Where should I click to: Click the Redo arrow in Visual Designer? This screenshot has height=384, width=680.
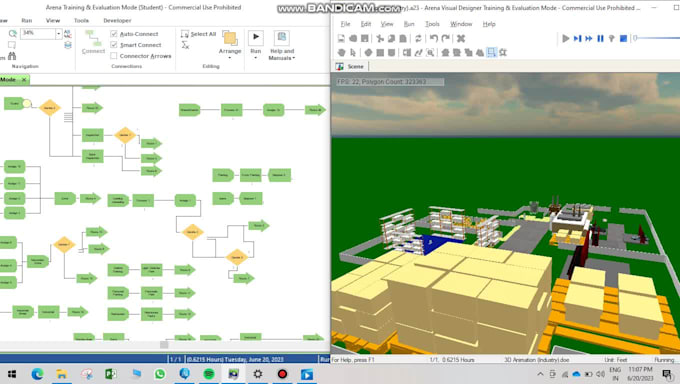click(x=445, y=39)
